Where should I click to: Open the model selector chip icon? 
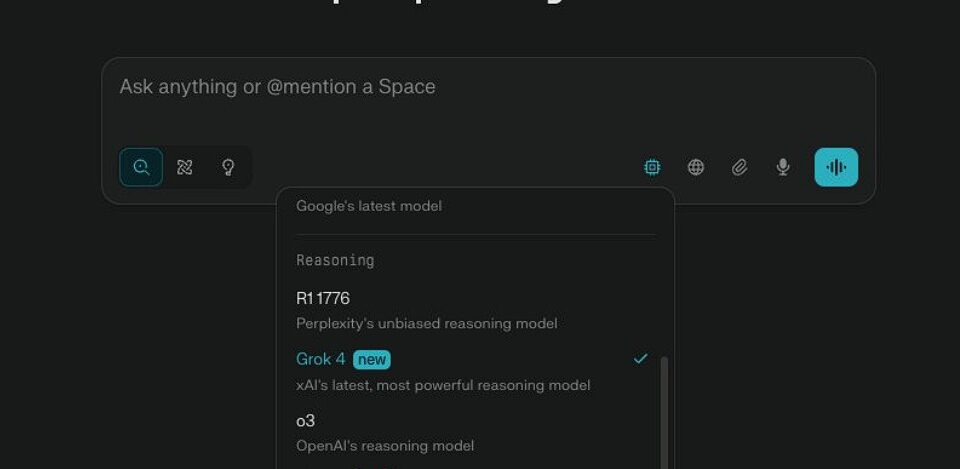click(x=653, y=167)
